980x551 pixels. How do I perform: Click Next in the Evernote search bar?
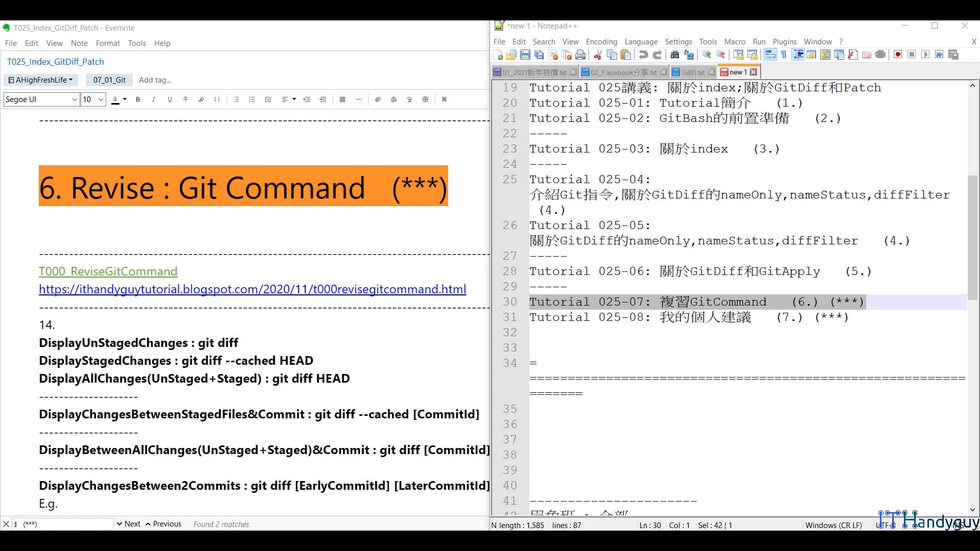click(x=132, y=524)
